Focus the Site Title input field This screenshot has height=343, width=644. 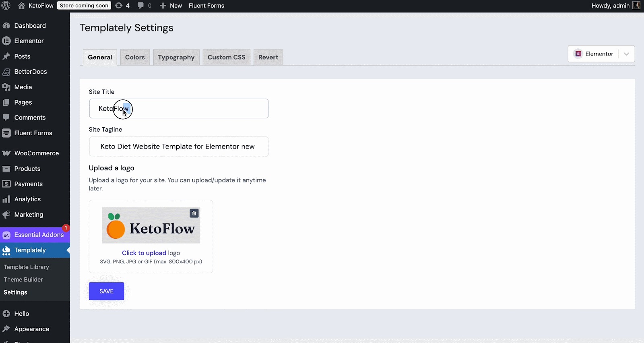pyautogui.click(x=179, y=108)
